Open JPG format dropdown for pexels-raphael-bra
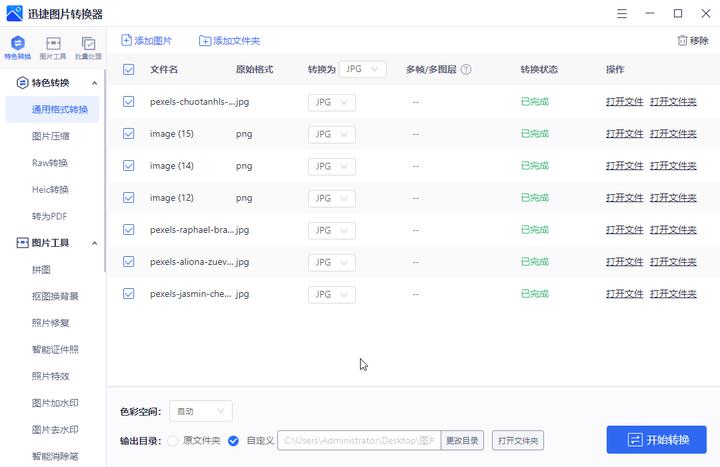720x467 pixels. pyautogui.click(x=332, y=231)
